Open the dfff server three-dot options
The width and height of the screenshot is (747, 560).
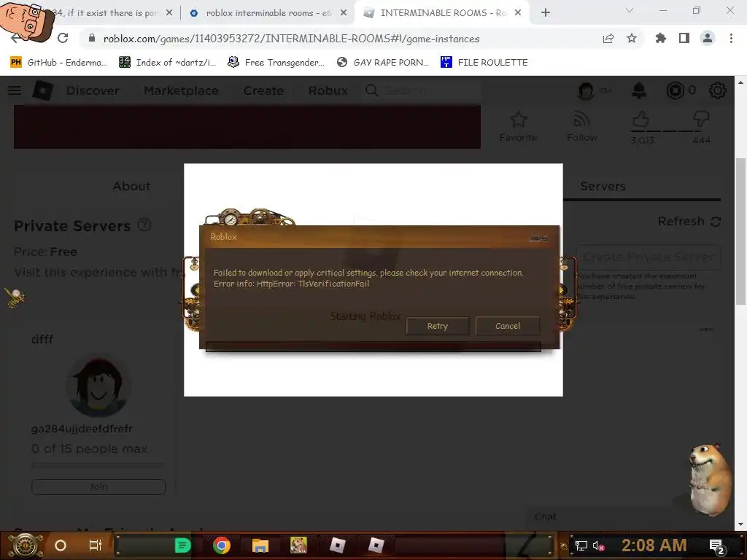706,329
